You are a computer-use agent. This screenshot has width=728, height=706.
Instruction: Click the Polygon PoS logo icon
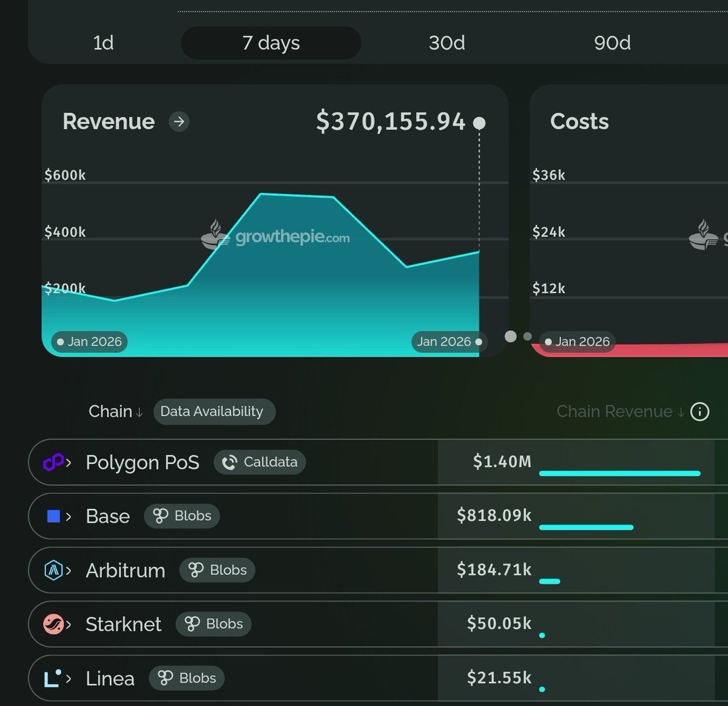click(x=52, y=463)
